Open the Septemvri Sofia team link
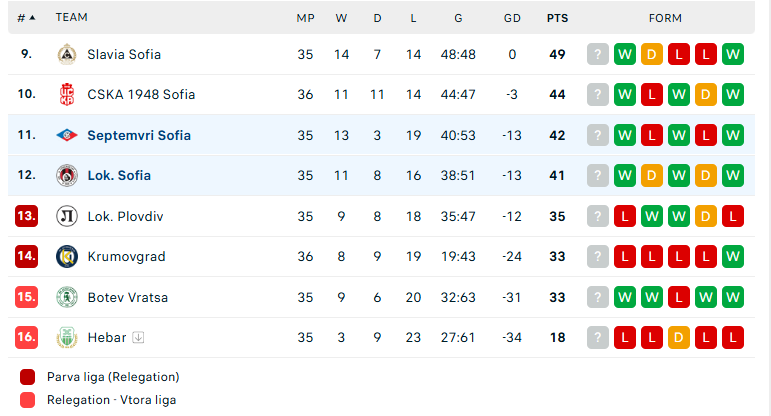 pos(139,135)
